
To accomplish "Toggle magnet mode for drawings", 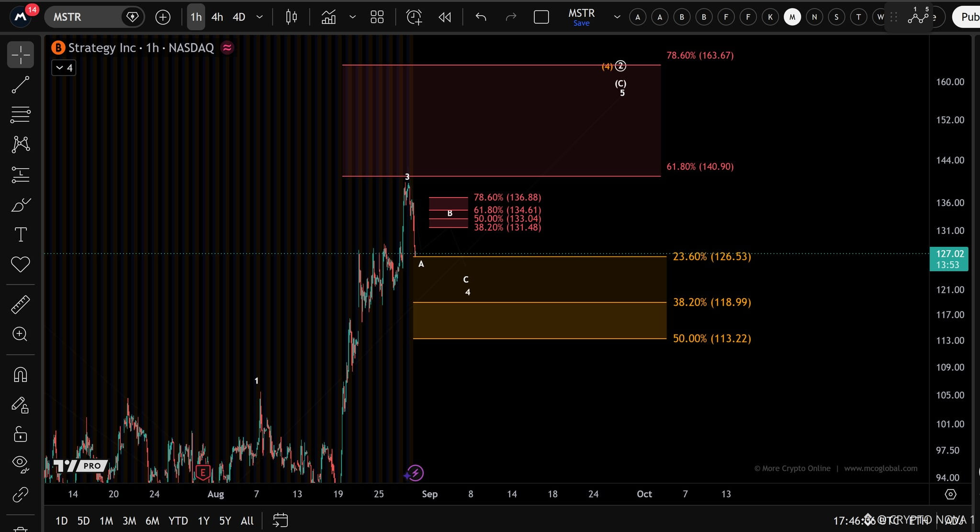I will coord(21,374).
